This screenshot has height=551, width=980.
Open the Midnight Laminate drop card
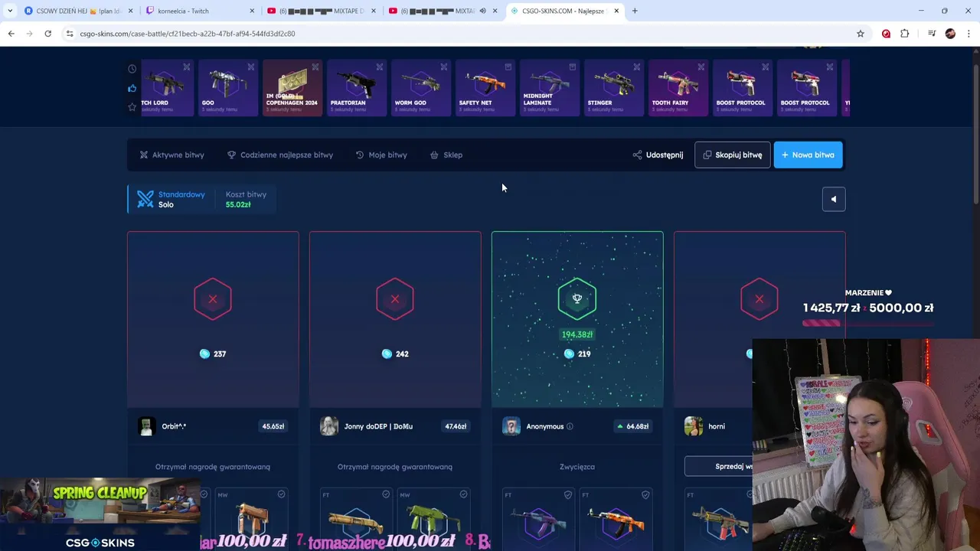pyautogui.click(x=550, y=88)
